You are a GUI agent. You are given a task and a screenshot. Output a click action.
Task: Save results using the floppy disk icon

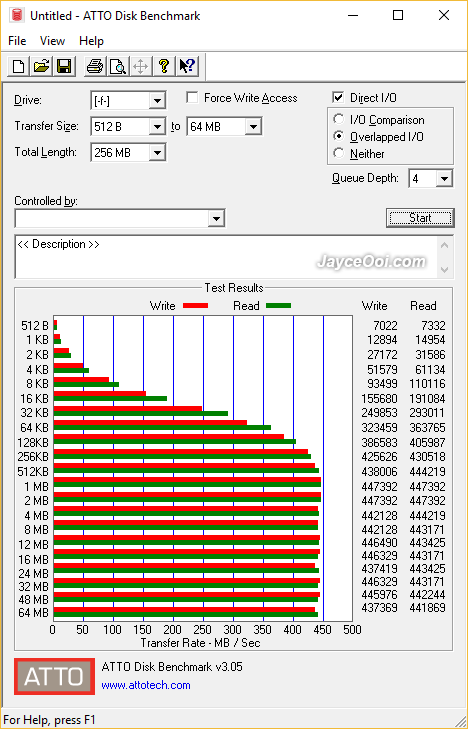64,66
